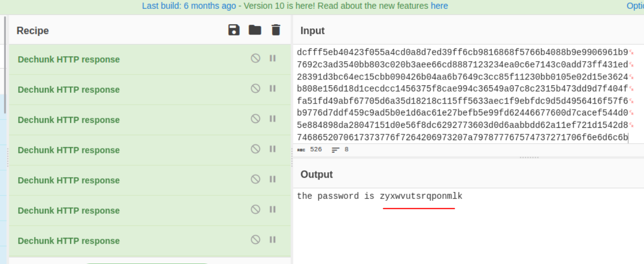Toggle breakpoint on sixth Dechunk HTTP response
Screen dimensions: 644x264
(272, 209)
